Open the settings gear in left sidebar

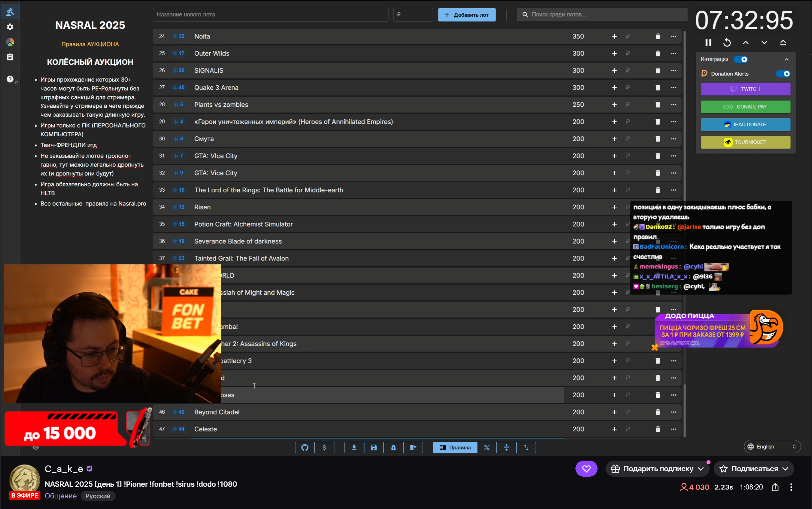tap(10, 27)
